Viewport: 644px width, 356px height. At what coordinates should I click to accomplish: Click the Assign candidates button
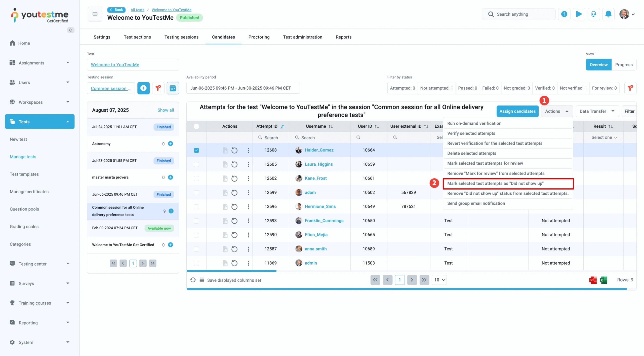coord(517,111)
